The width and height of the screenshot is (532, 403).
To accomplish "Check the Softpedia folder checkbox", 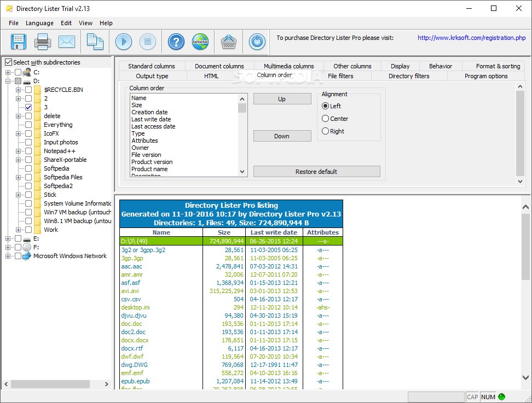I will click(28, 168).
